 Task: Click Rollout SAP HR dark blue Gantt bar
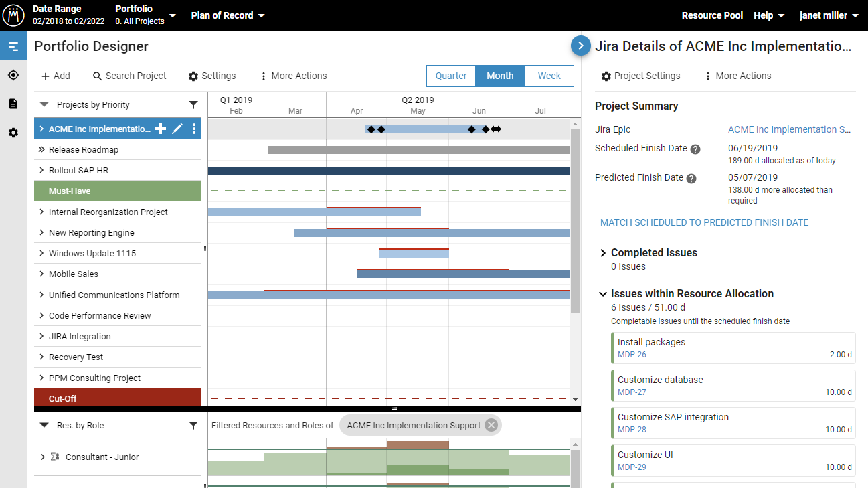[x=389, y=171]
